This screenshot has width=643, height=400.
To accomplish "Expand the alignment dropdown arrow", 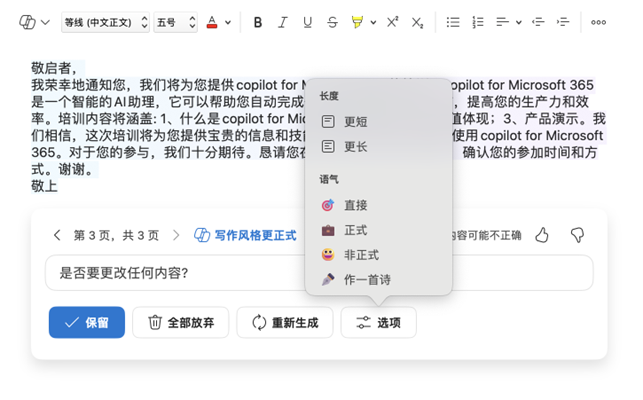I will click(x=518, y=23).
